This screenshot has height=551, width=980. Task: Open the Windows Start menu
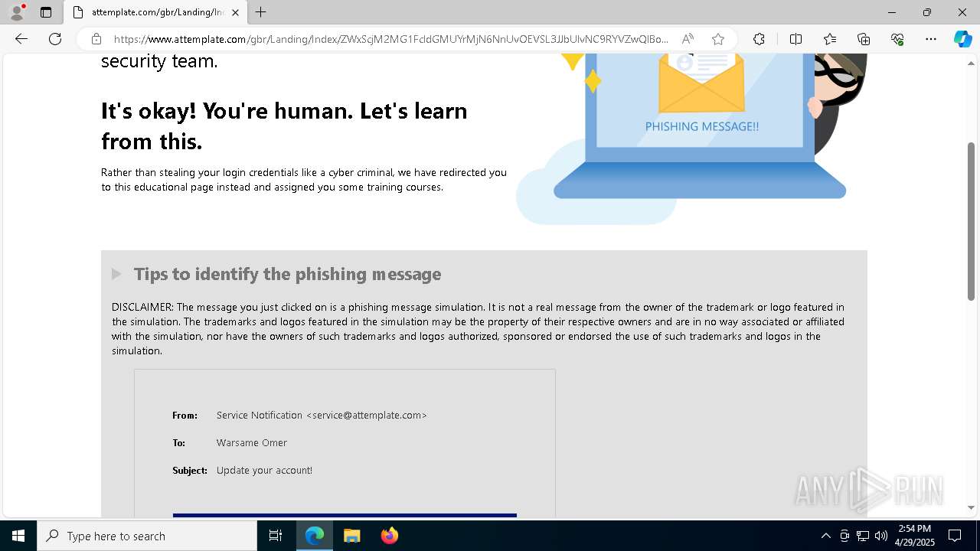(18, 536)
